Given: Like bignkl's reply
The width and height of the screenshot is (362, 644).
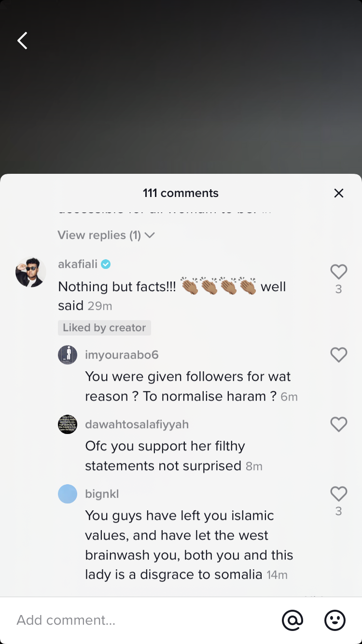Looking at the screenshot, I should (338, 494).
